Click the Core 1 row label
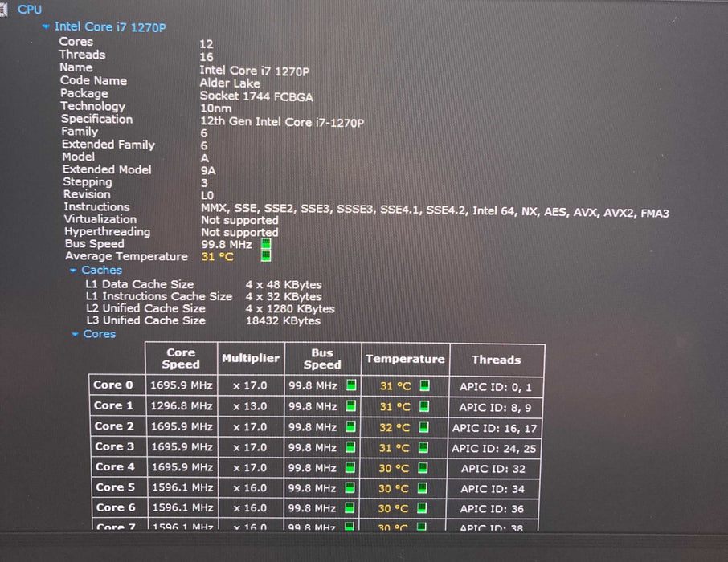 [x=113, y=405]
